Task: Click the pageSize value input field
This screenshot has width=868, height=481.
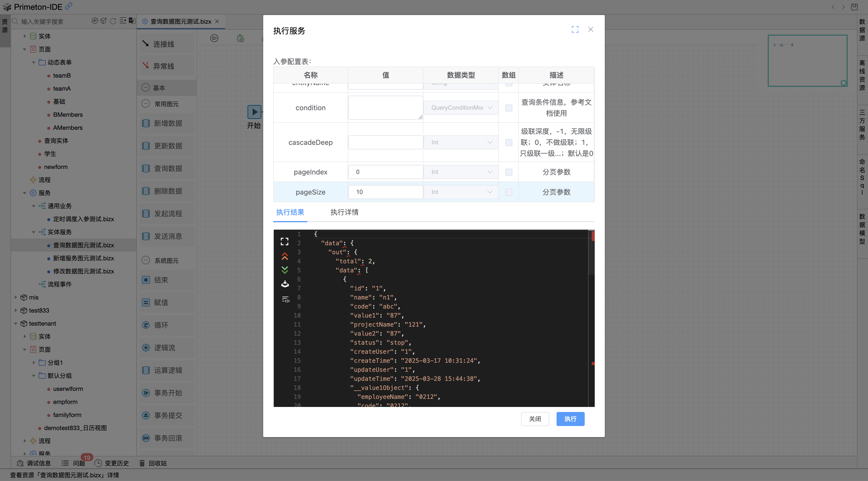Action: pyautogui.click(x=385, y=192)
